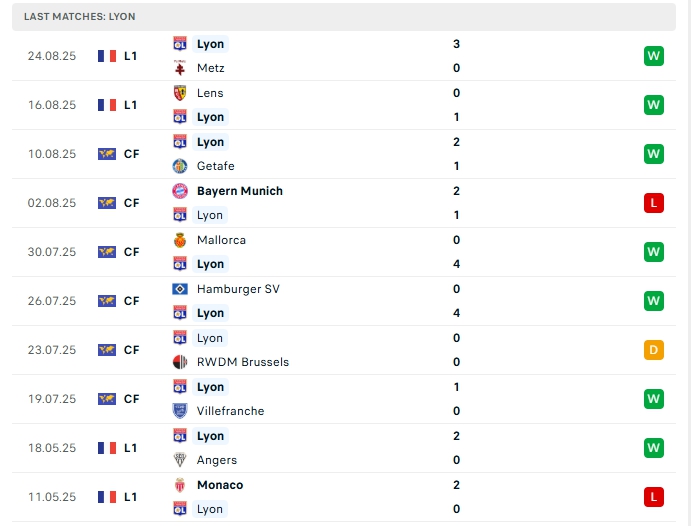Click the Getafe club crest icon
Viewport: 691px width, 526px height.
(x=180, y=166)
